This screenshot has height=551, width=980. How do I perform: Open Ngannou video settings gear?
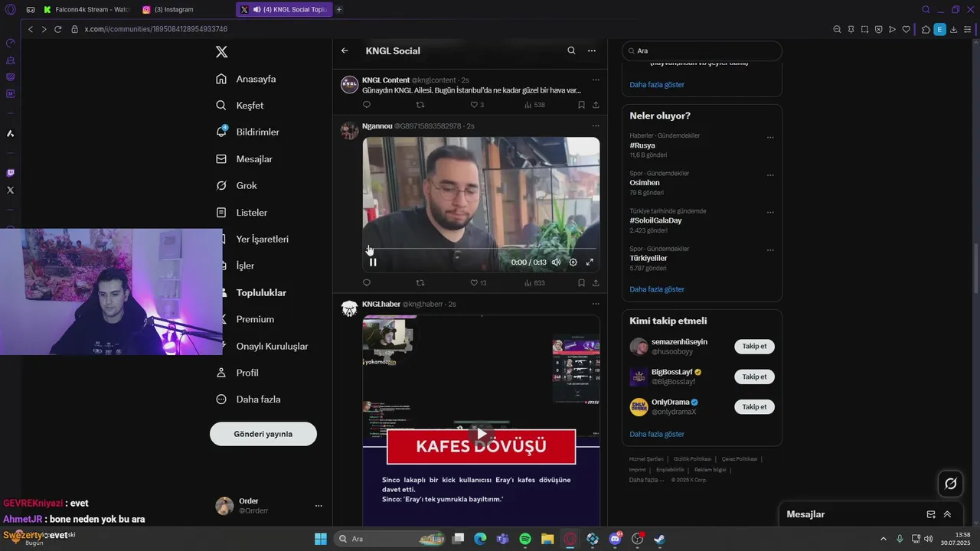pyautogui.click(x=573, y=262)
